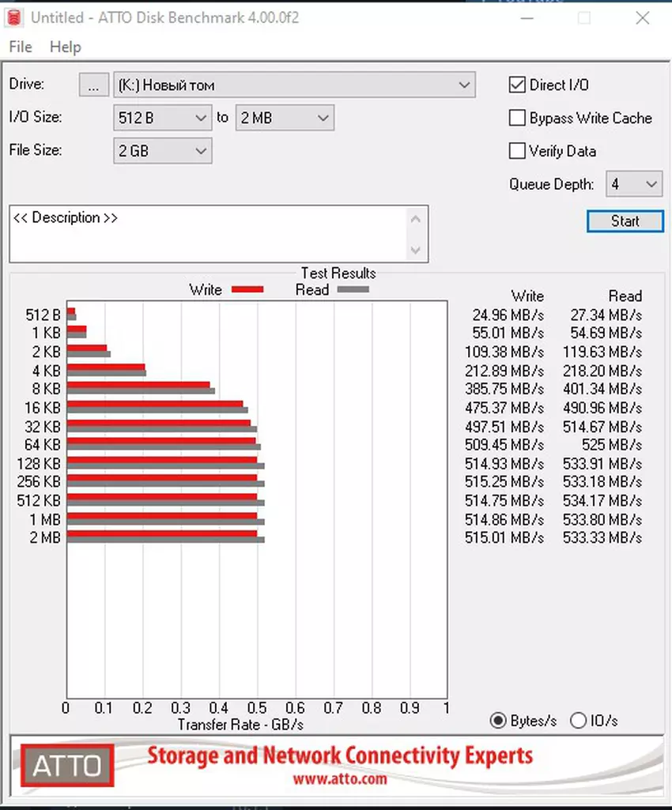Open the File Size 2 GB dropdown
The image size is (672, 810).
(x=162, y=151)
